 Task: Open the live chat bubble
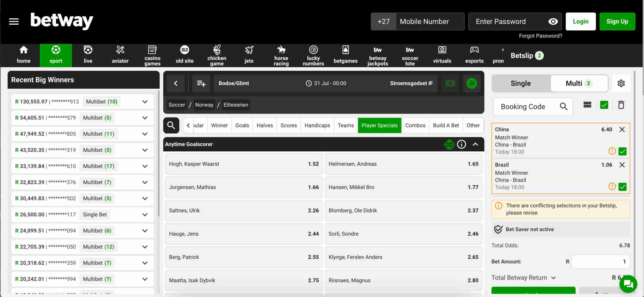[628, 284]
